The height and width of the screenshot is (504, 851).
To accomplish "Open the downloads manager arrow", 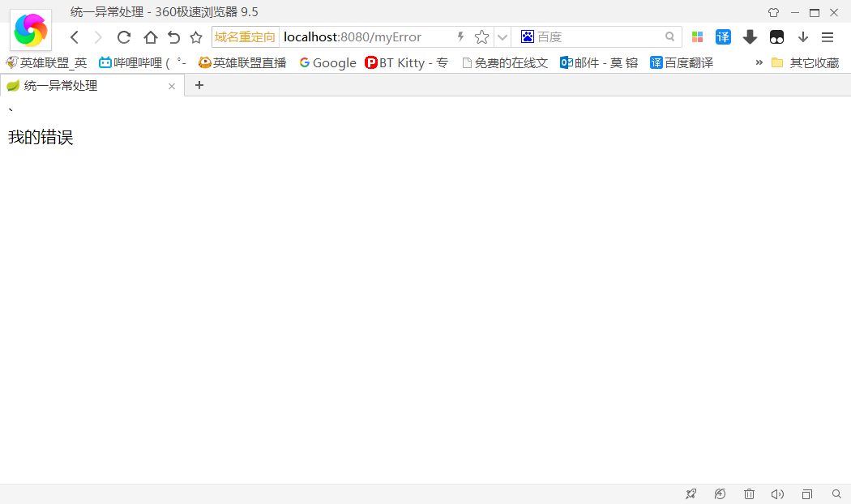I will click(x=802, y=37).
